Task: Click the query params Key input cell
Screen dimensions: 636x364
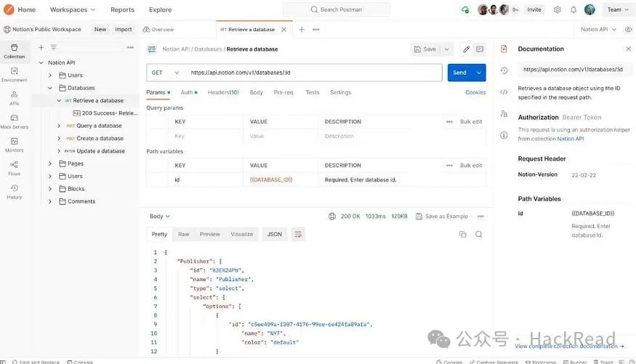Action: point(205,136)
